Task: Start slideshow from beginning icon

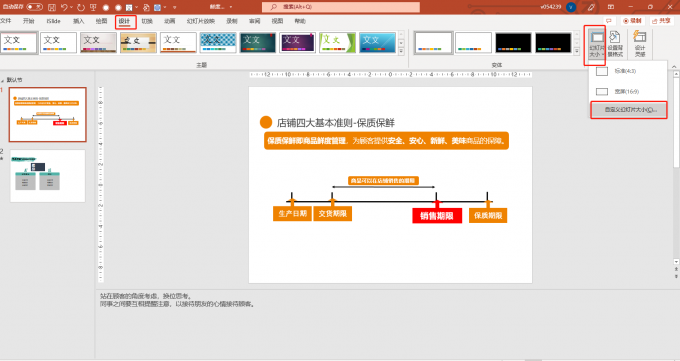Action: point(93,7)
